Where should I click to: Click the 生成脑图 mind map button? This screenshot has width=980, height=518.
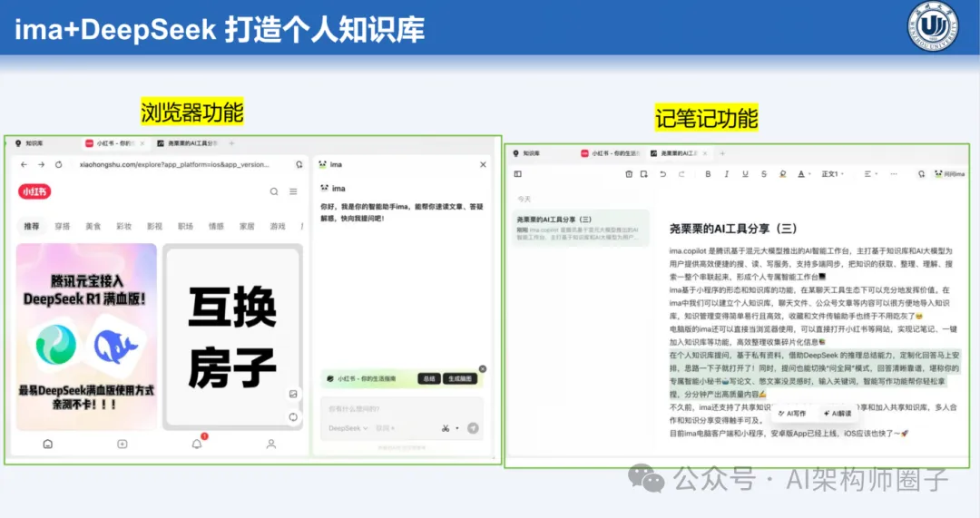pos(460,378)
